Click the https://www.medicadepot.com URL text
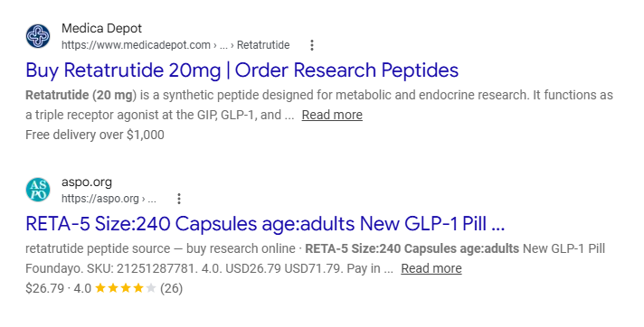This screenshot has height=327, width=644. coord(136,45)
